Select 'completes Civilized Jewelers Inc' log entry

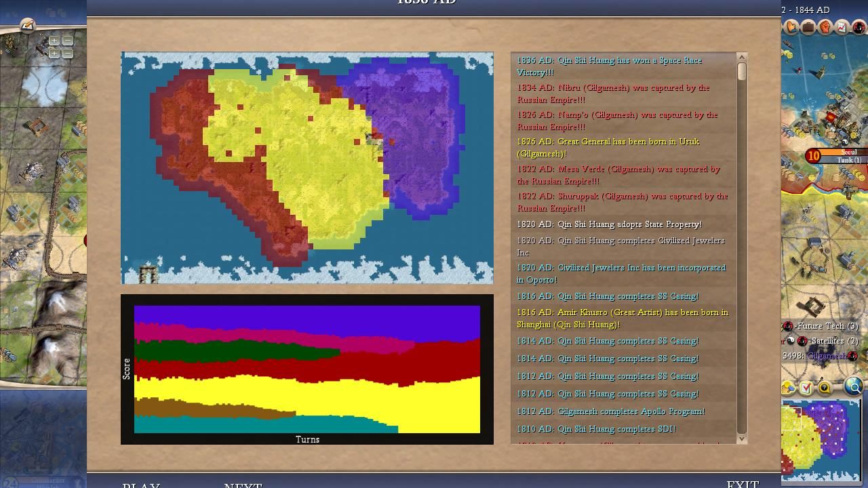(623, 247)
